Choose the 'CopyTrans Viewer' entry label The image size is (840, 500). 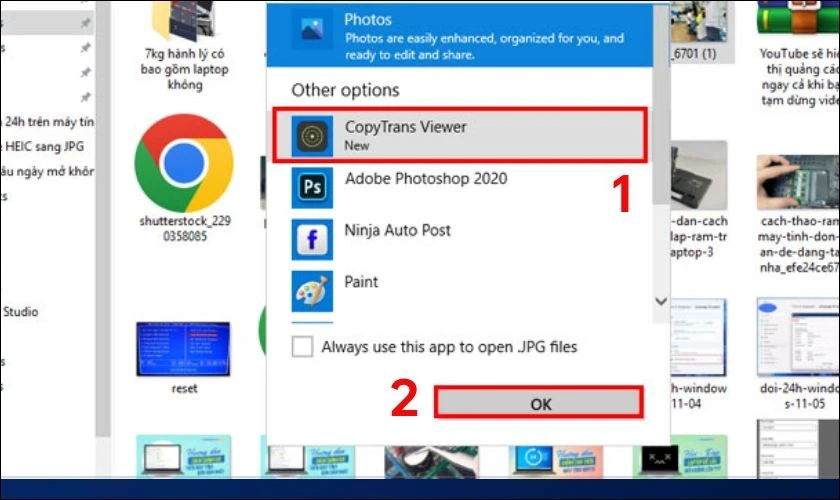[406, 127]
